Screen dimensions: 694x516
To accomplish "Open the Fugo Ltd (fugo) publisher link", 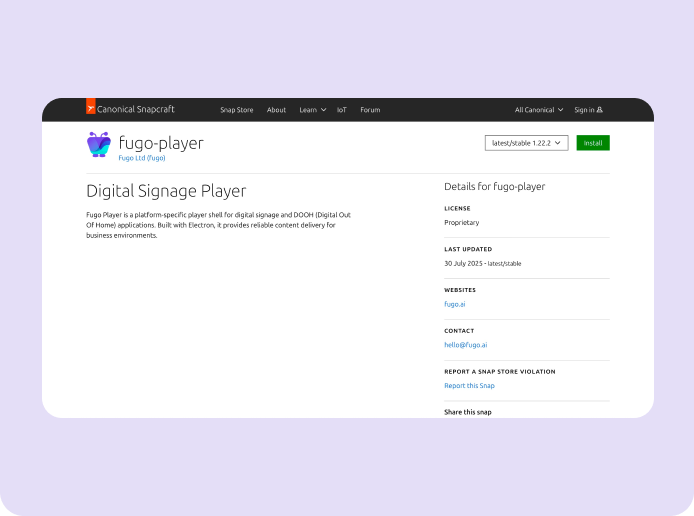I will click(x=142, y=158).
